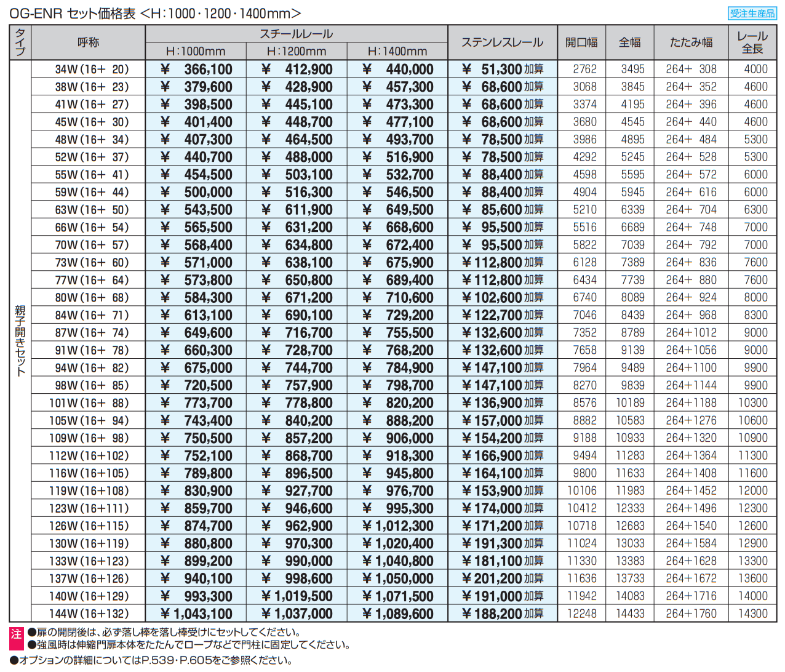This screenshot has width=785, height=672.
Task: Click the 開口幅 column header
Action: (x=581, y=42)
